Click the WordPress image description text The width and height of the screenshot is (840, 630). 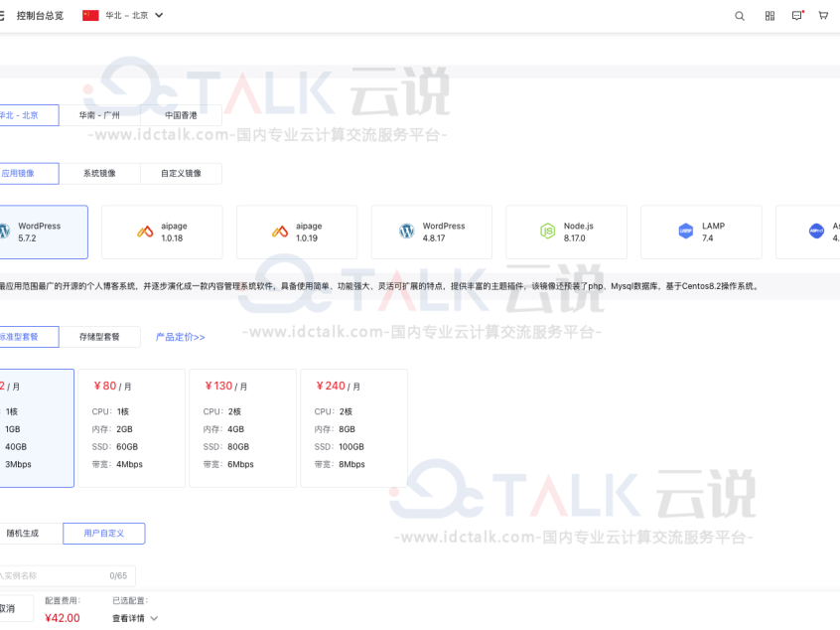(x=378, y=286)
